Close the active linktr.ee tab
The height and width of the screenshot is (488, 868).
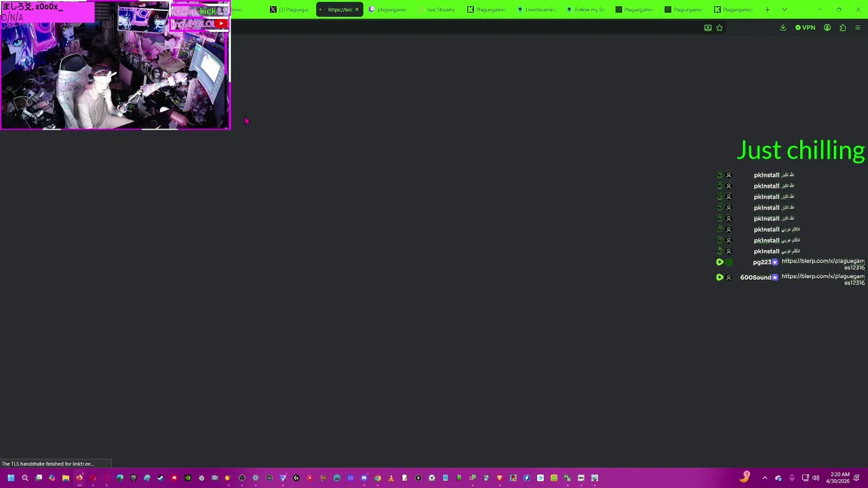click(x=357, y=9)
